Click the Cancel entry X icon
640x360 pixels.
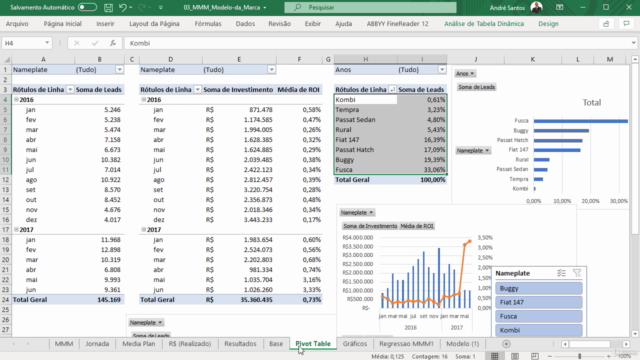[x=77, y=43]
